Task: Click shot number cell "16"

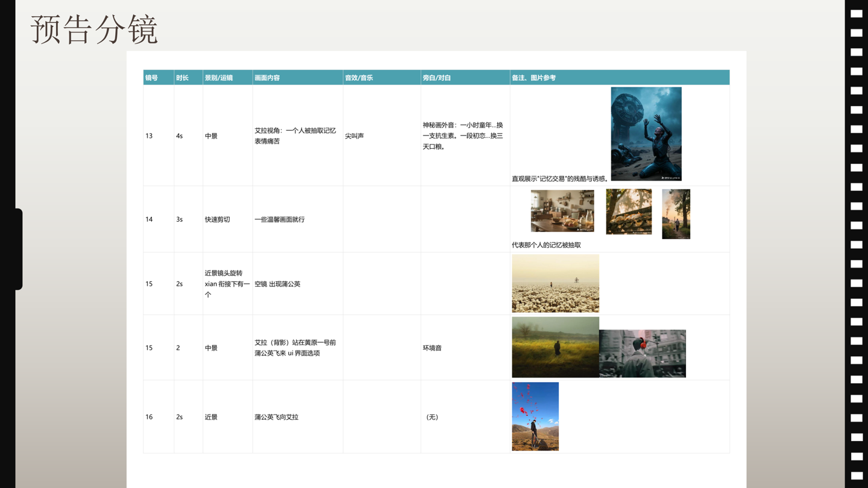Action: click(x=159, y=417)
